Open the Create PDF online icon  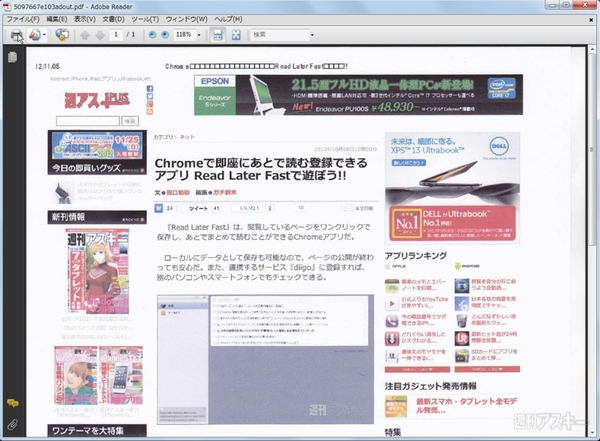click(x=34, y=35)
